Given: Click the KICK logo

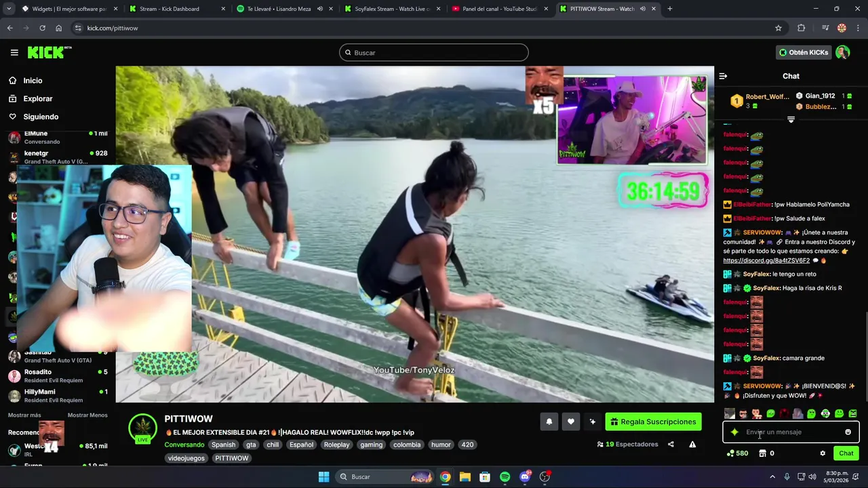Looking at the screenshot, I should tap(49, 52).
